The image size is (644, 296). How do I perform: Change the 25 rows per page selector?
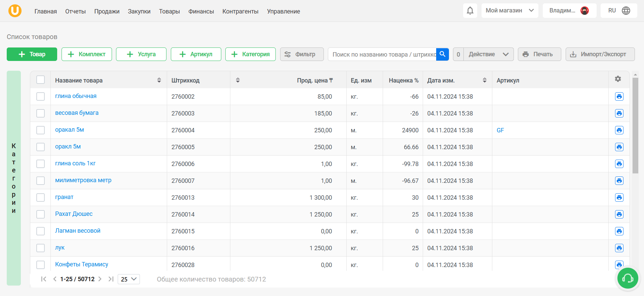coord(129,279)
